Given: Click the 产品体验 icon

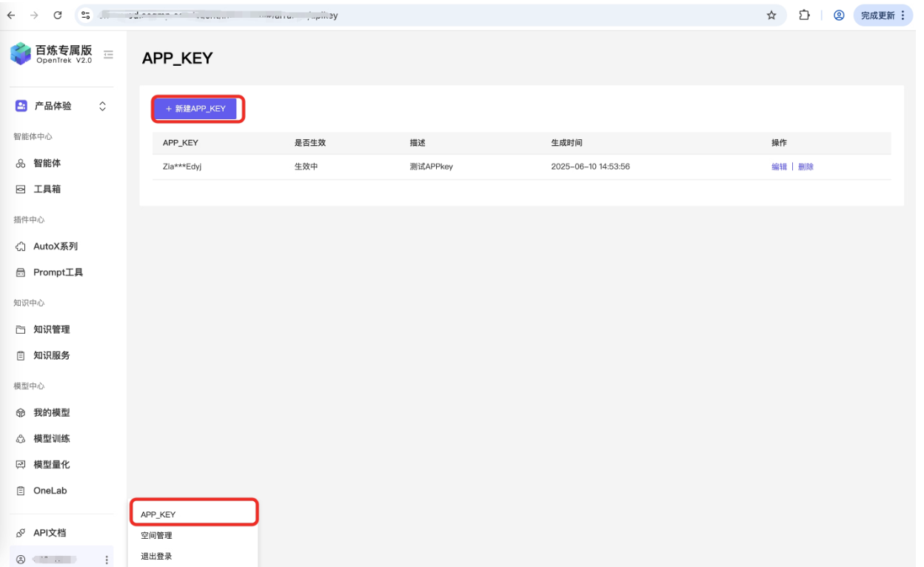Looking at the screenshot, I should [21, 107].
